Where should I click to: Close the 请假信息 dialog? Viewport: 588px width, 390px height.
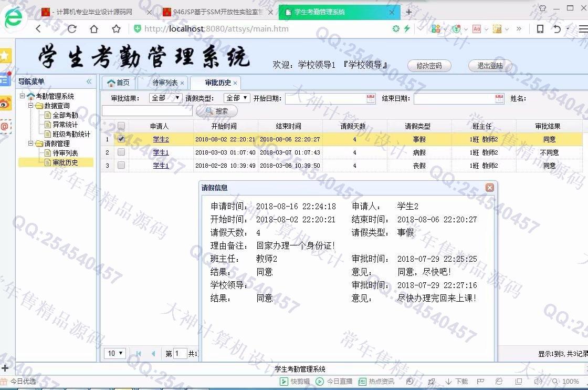coord(489,188)
